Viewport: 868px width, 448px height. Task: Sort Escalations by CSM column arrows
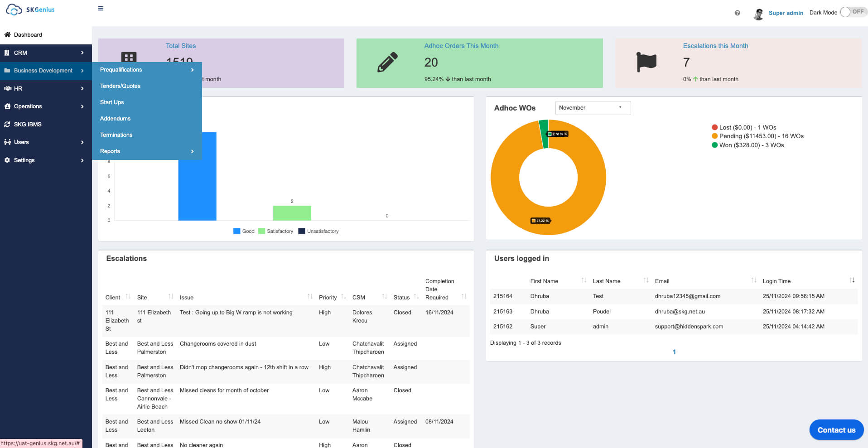pos(385,297)
